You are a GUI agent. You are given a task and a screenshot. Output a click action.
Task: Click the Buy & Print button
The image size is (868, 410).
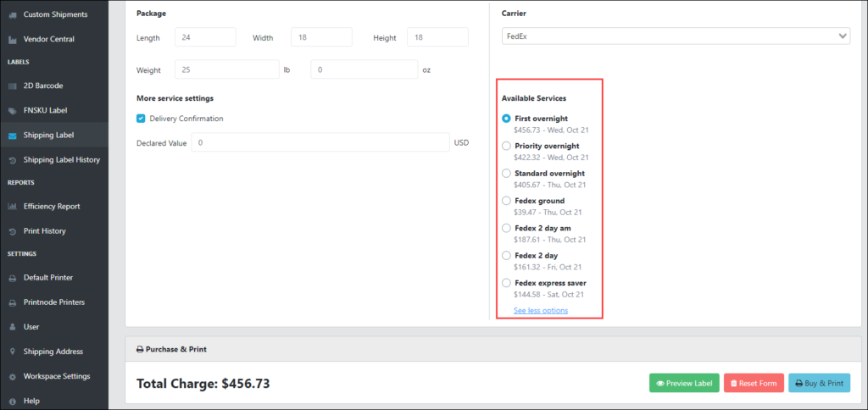click(820, 383)
